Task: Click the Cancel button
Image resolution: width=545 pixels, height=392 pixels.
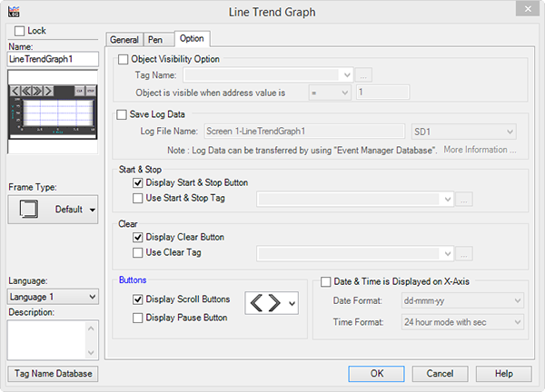Action: 440,374
